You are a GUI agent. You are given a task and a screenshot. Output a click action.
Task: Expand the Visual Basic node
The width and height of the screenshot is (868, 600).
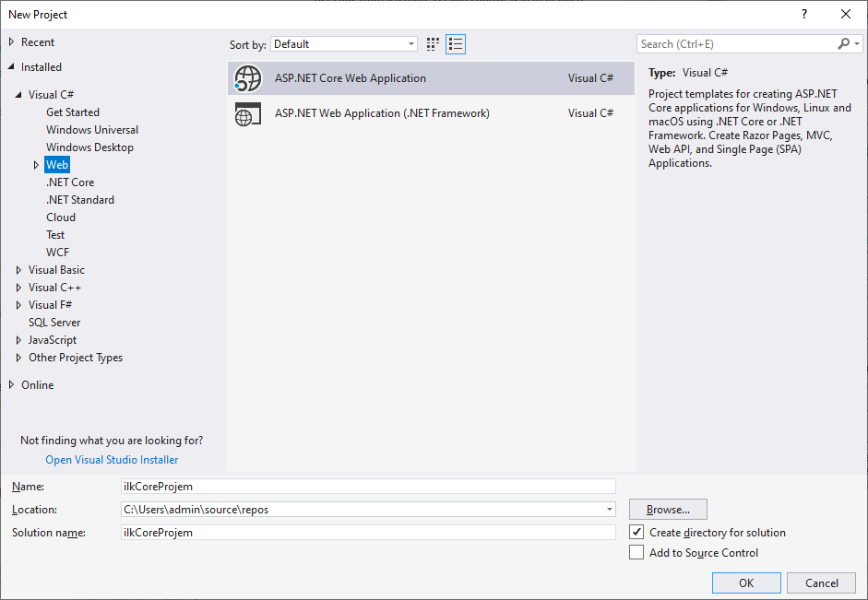click(x=18, y=270)
